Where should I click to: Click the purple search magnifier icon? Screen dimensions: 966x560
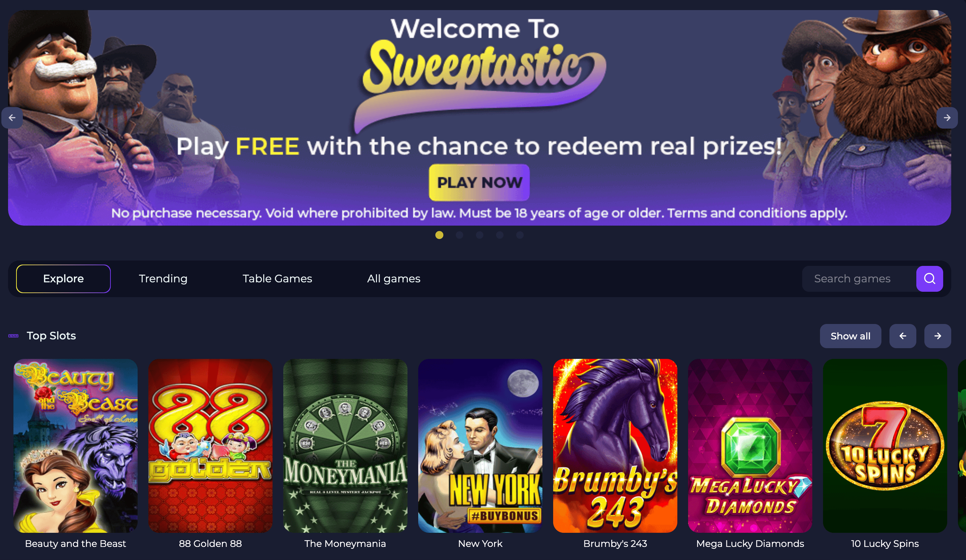(x=929, y=279)
